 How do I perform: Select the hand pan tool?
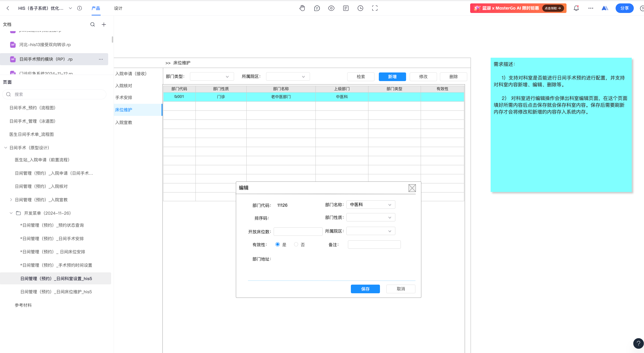(x=302, y=8)
